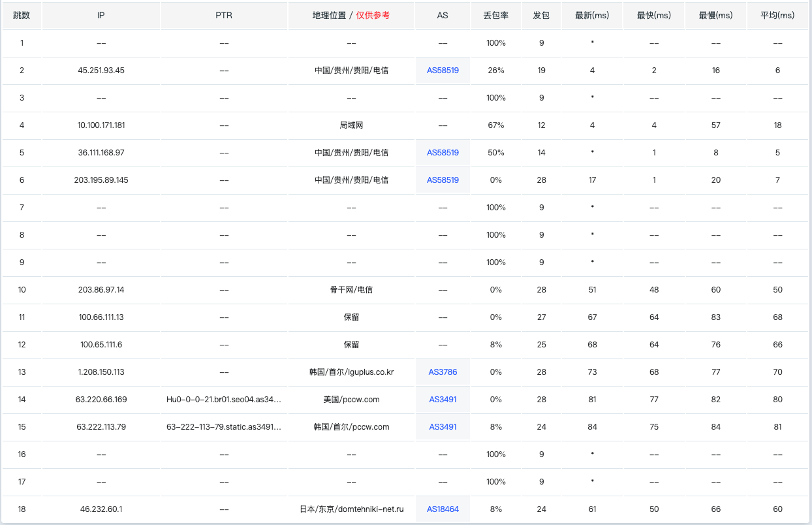Click the AS18464 link for Tokyo hop
The width and height of the screenshot is (812, 525).
click(x=443, y=509)
